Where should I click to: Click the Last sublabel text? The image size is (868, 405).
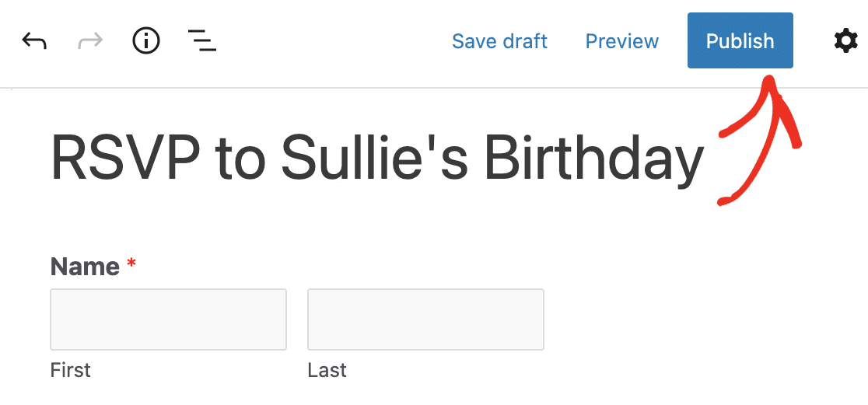[327, 369]
